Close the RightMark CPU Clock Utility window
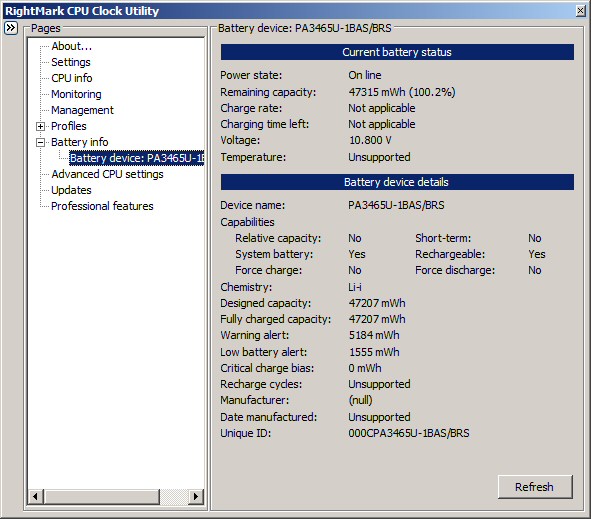 (x=580, y=11)
